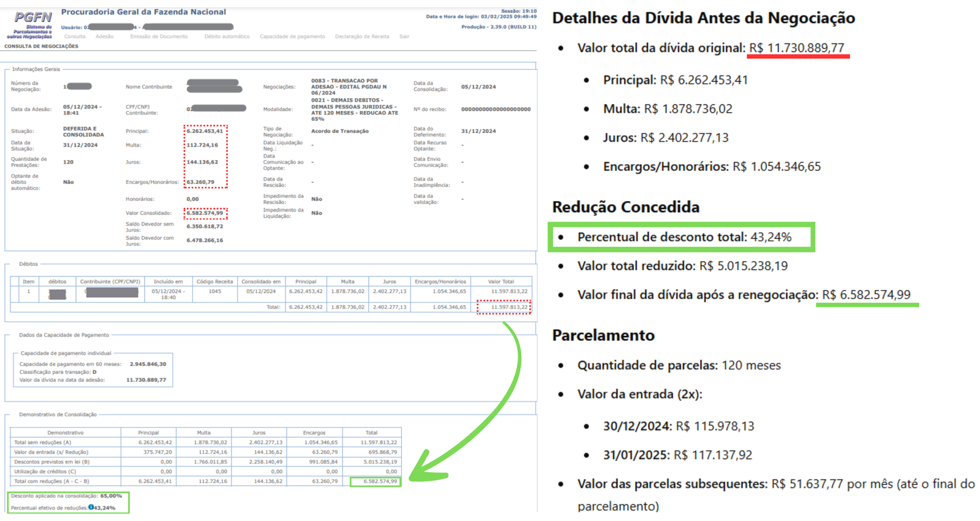This screenshot has height=521, width=980.
Task: Open the Adesão menu
Action: tap(105, 37)
